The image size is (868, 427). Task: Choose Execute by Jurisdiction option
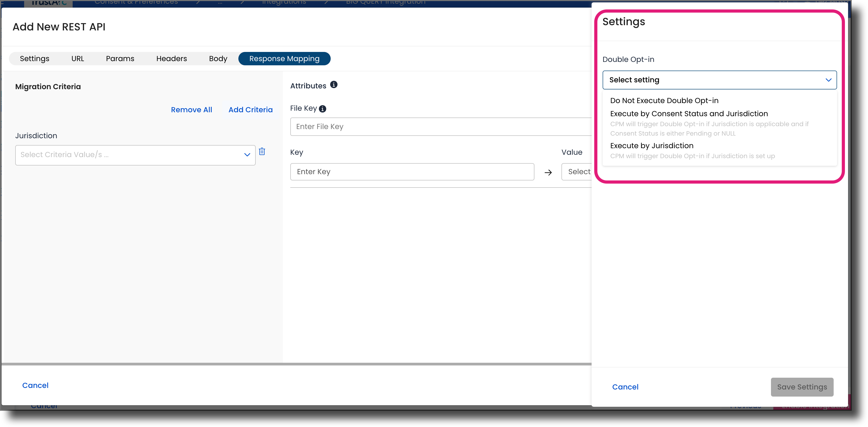pyautogui.click(x=652, y=146)
